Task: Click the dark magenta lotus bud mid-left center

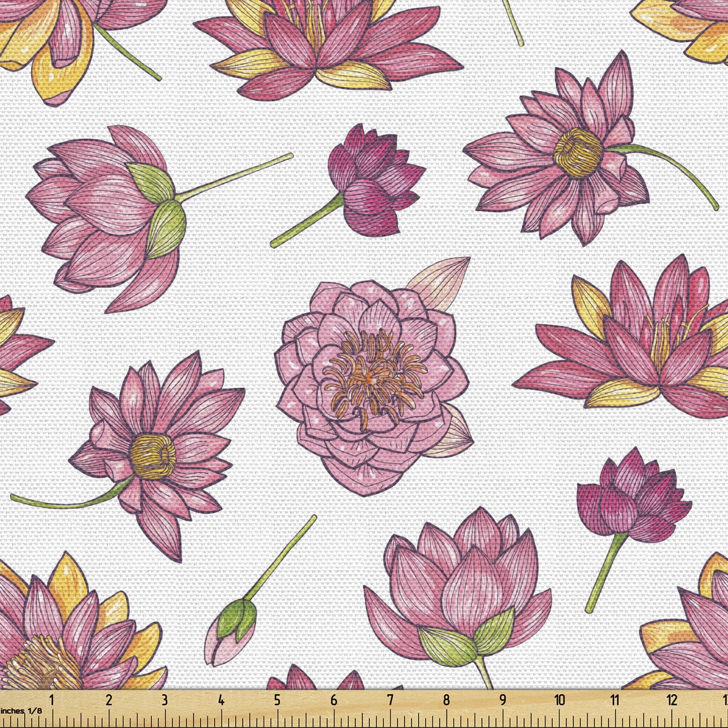Action: pos(374,180)
